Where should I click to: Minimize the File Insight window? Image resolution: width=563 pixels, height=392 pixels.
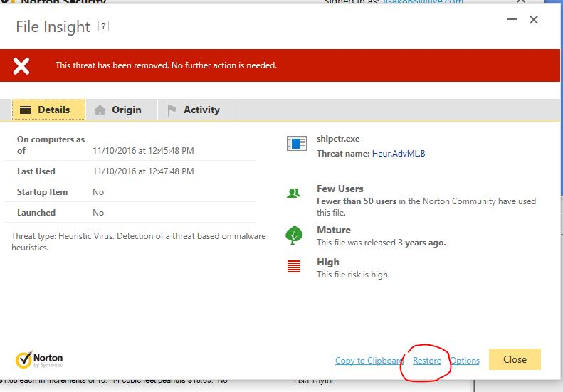512,19
